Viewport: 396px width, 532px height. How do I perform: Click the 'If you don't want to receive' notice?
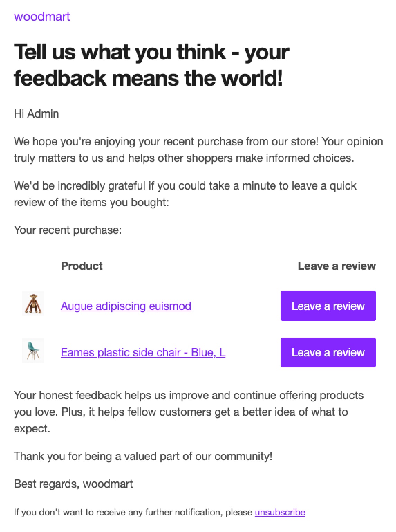click(x=133, y=512)
